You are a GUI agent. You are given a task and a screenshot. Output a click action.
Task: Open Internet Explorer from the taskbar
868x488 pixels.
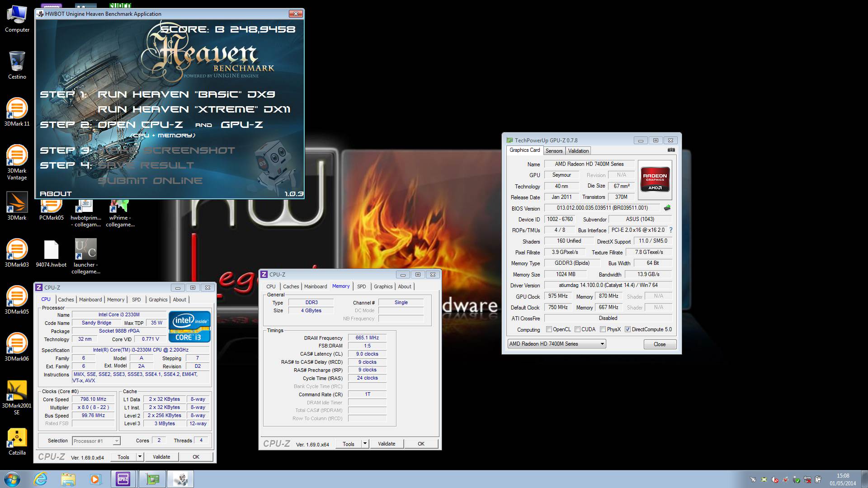pos(40,479)
